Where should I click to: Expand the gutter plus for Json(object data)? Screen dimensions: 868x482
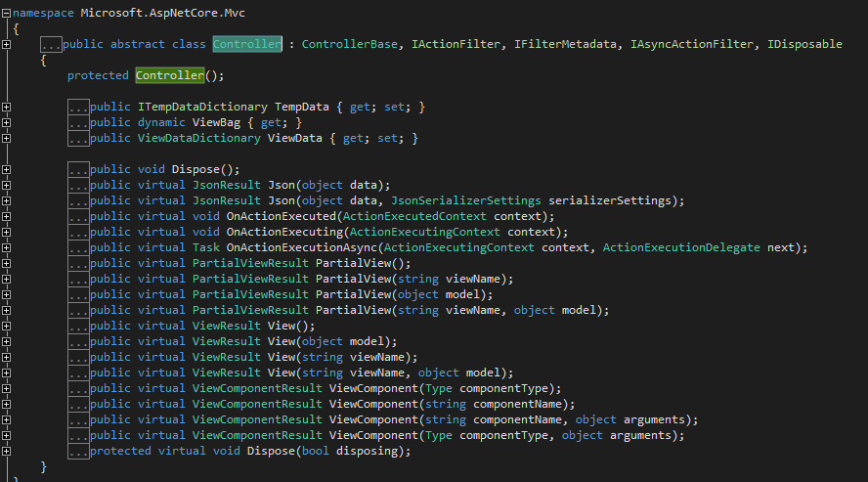click(x=6, y=185)
